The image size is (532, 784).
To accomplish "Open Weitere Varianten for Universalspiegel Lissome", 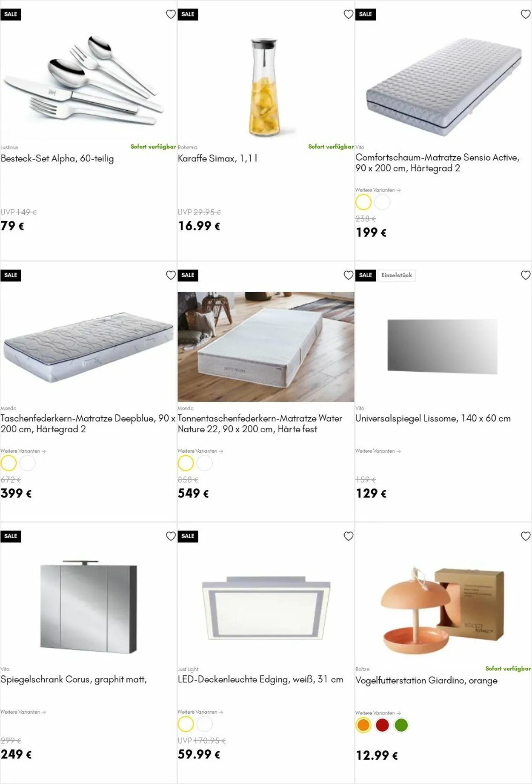I will tap(378, 451).
